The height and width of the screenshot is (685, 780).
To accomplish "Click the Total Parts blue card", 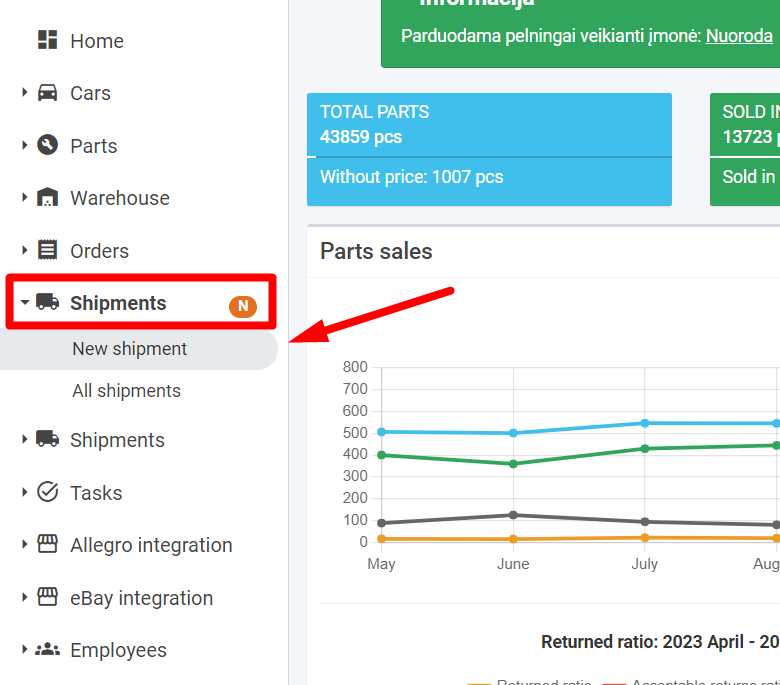I will click(489, 124).
